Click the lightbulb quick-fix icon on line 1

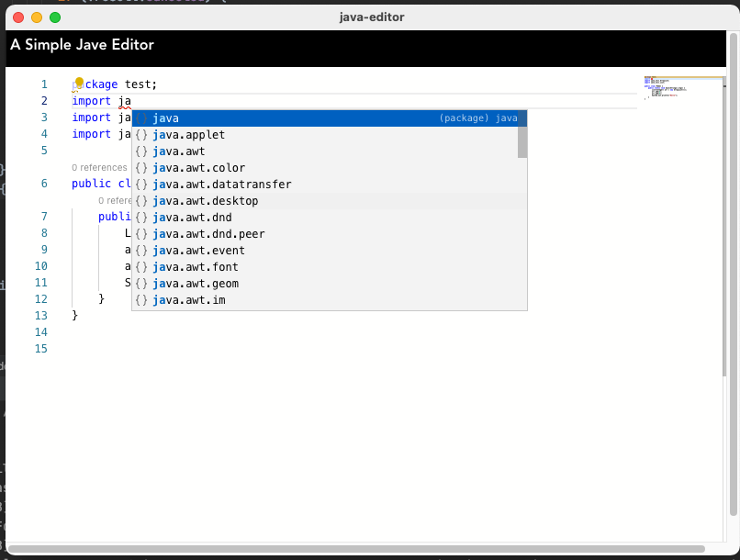(x=78, y=83)
